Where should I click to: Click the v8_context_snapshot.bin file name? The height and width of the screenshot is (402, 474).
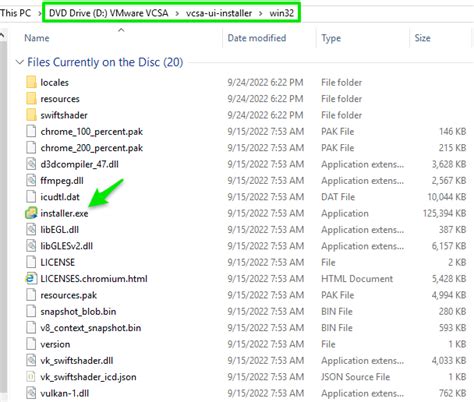click(91, 328)
